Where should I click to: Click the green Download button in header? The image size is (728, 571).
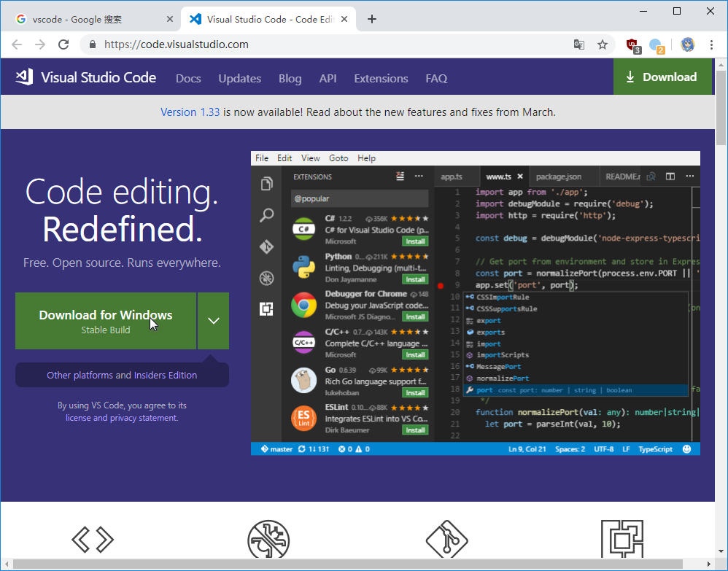(x=662, y=77)
